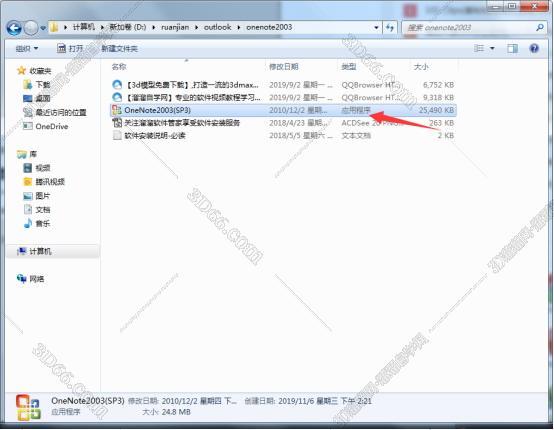Select 收藏夹 in navigation pane
554x430 pixels.
coord(40,71)
